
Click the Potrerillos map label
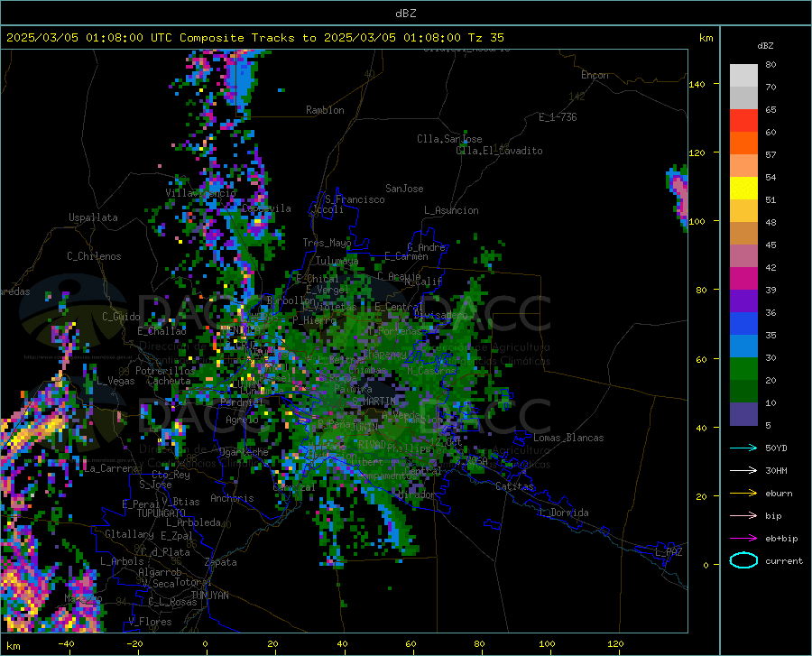165,371
